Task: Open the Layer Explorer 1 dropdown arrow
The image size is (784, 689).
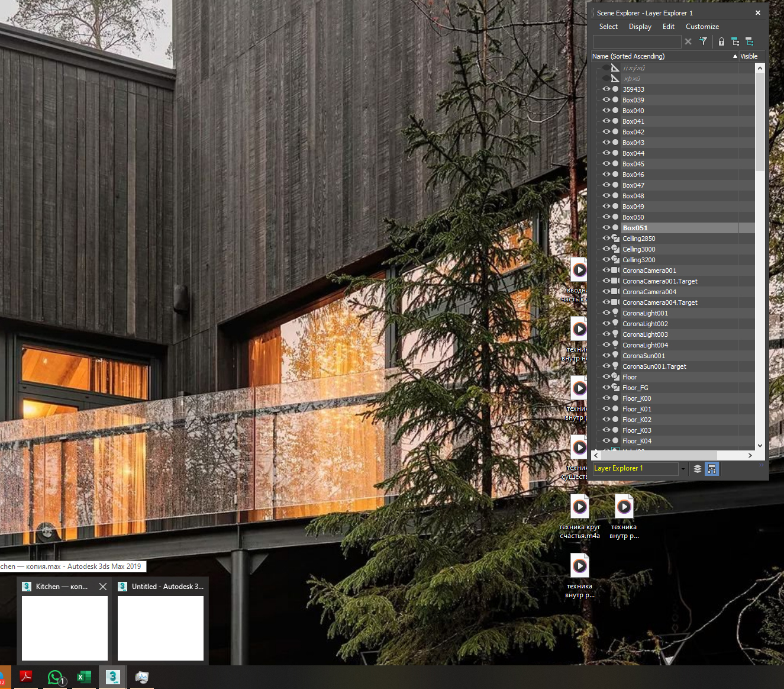Action: coord(683,469)
